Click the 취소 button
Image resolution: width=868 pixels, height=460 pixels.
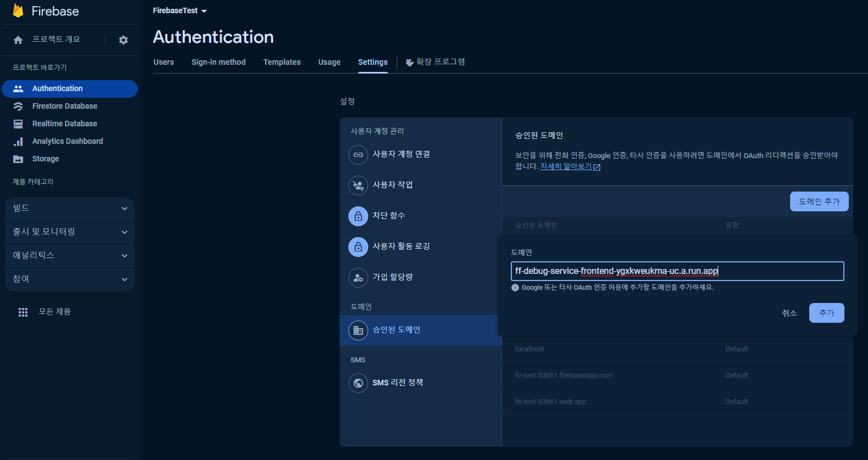click(790, 313)
